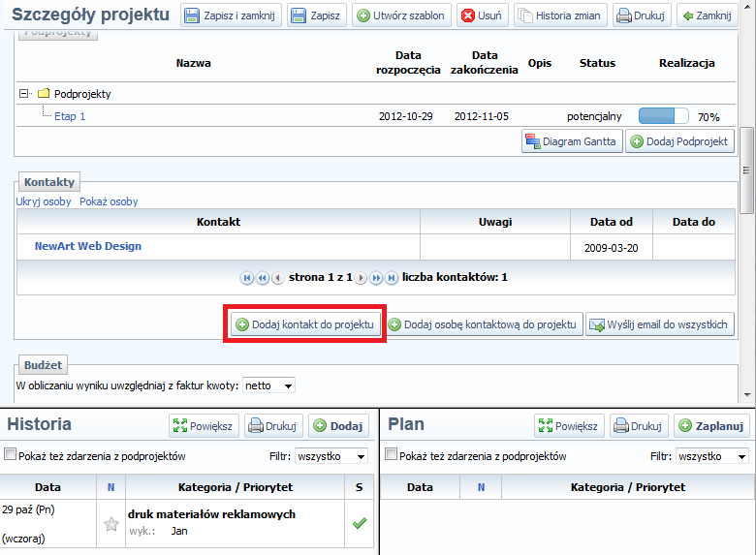Click Historia zmian in top toolbar

560,16
